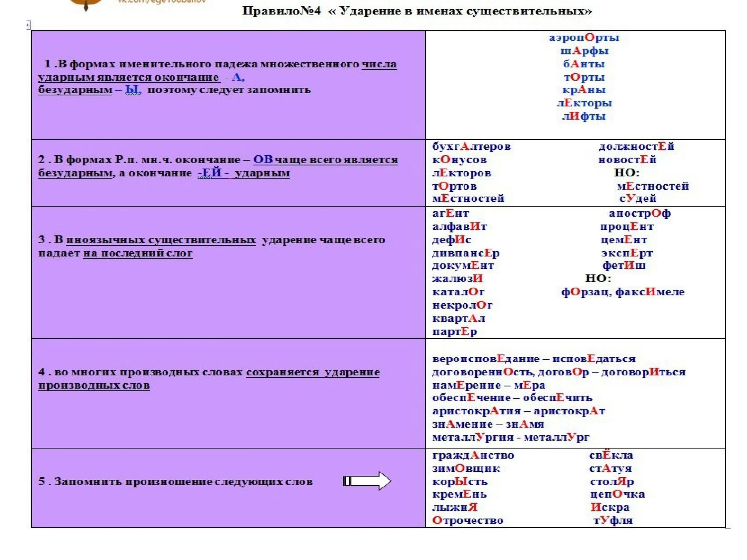
Task: Click the rule 1 text about именительного падежа
Action: click(217, 77)
